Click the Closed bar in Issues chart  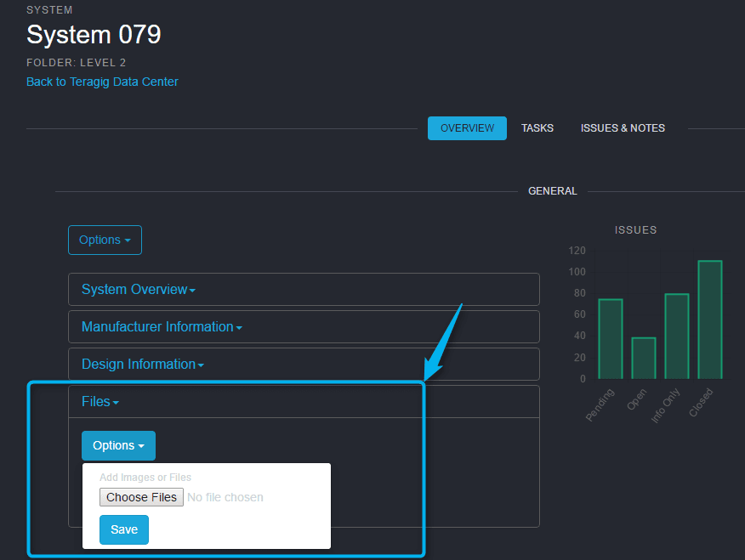coord(710,320)
